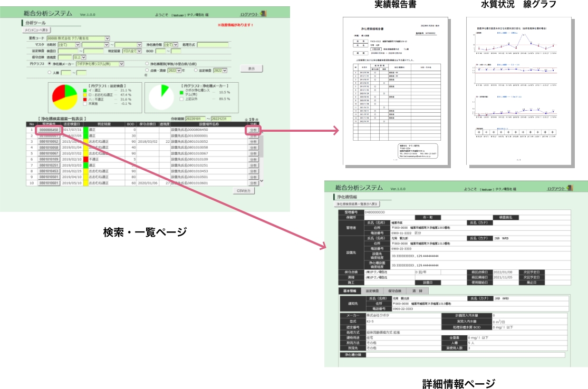Screen dimensions: 588x389
Task: Switch to the 保守点検 tab on detail page
Action: pyautogui.click(x=394, y=291)
